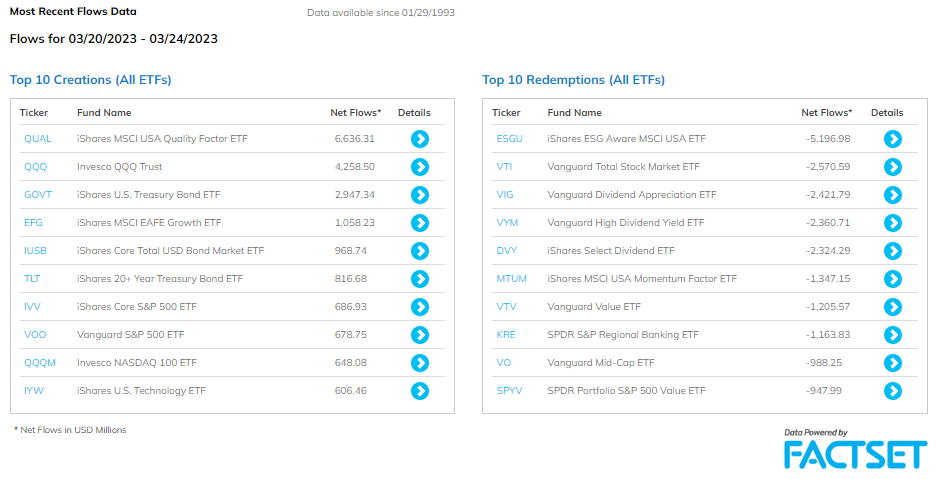This screenshot has width=937, height=479.
Task: Open the KRE ticker link
Action: tap(506, 335)
